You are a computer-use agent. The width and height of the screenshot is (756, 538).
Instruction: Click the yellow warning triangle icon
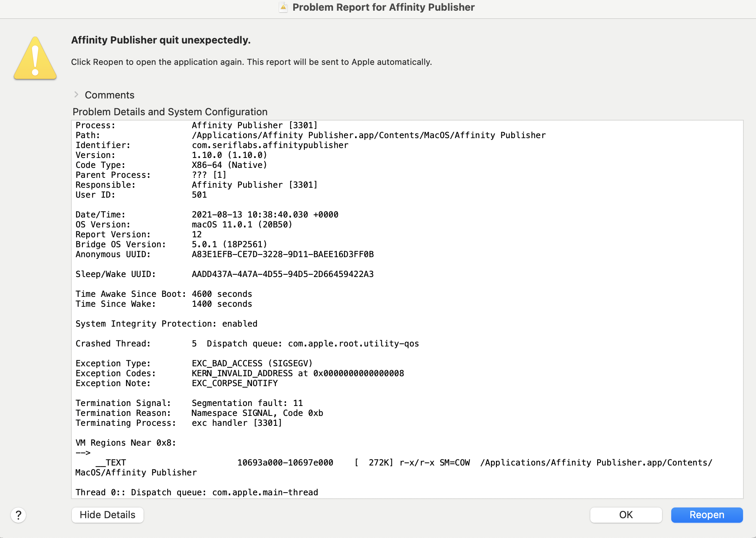coord(35,58)
